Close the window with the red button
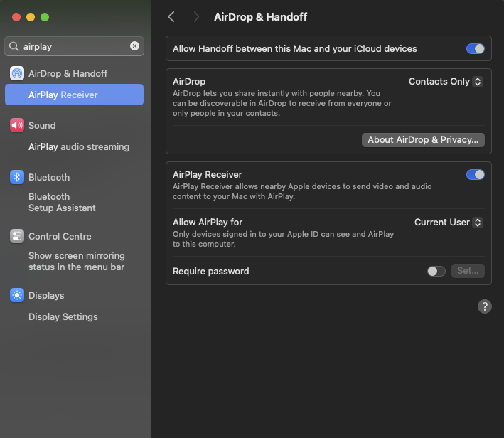Screen dimensions: 504x438 (16, 17)
